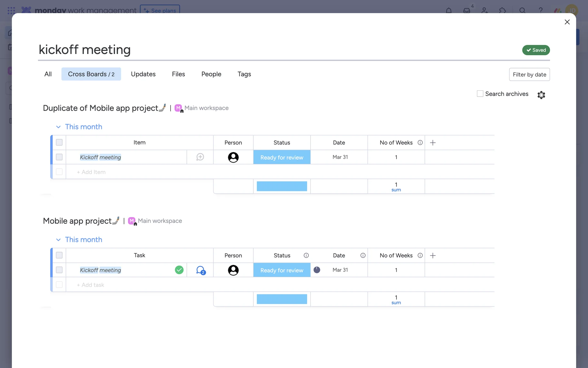
Task: Add update on Duplicate board Kickoff meeting
Action: [200, 157]
